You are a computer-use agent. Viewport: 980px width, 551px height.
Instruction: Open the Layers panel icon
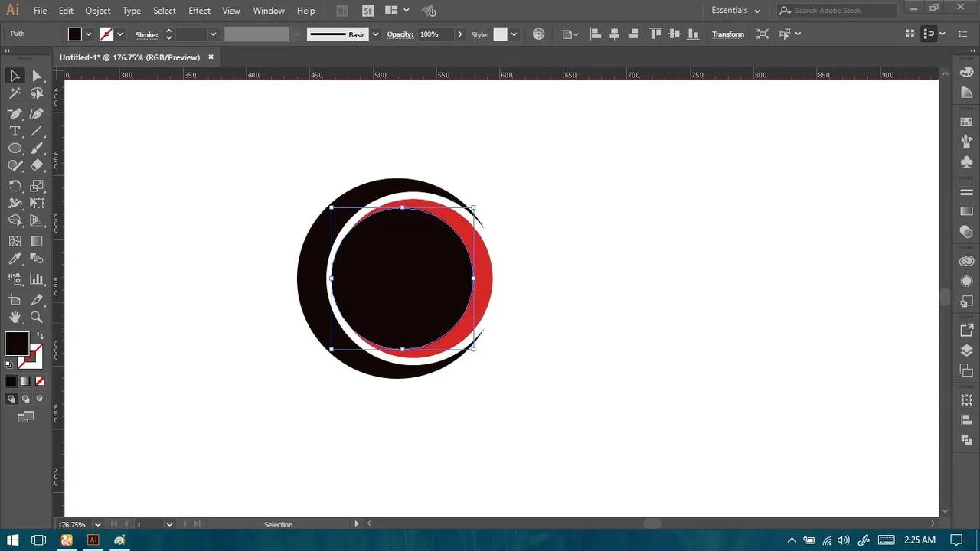966,350
